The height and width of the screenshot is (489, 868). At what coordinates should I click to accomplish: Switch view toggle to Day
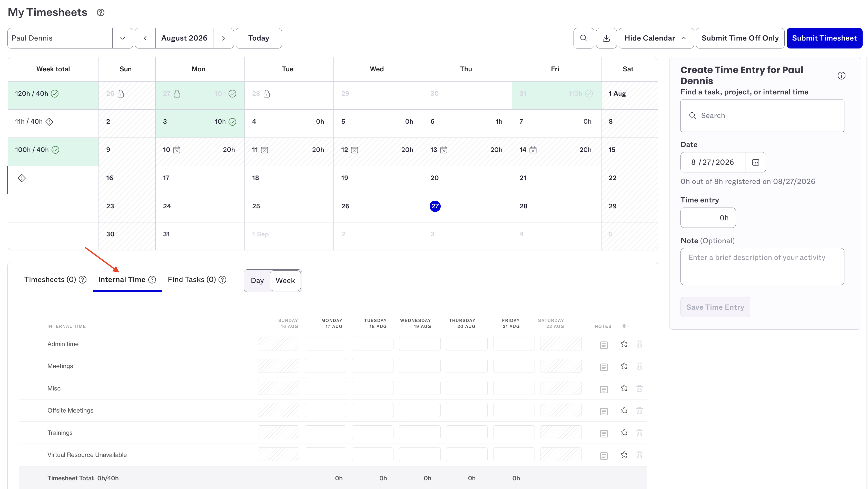(x=257, y=280)
